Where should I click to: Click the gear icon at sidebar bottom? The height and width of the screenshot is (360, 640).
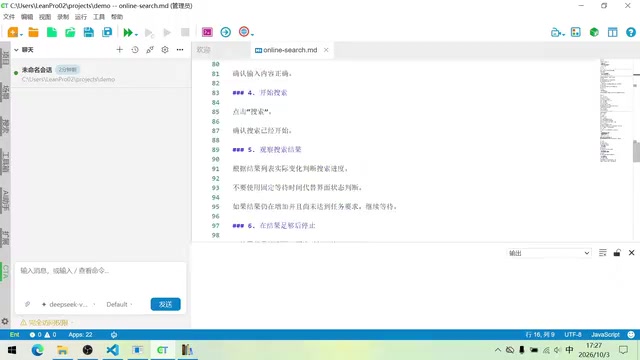[x=5, y=321]
